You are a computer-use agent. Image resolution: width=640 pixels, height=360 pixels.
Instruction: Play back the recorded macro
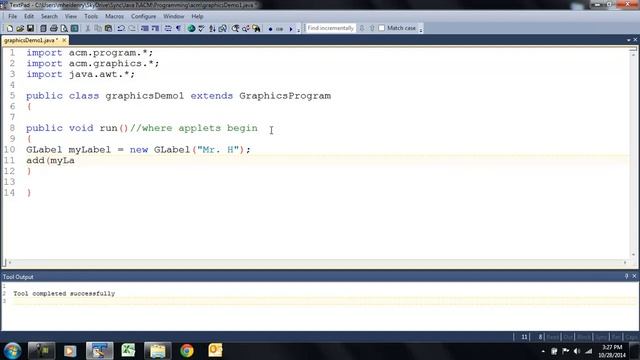[x=291, y=29]
